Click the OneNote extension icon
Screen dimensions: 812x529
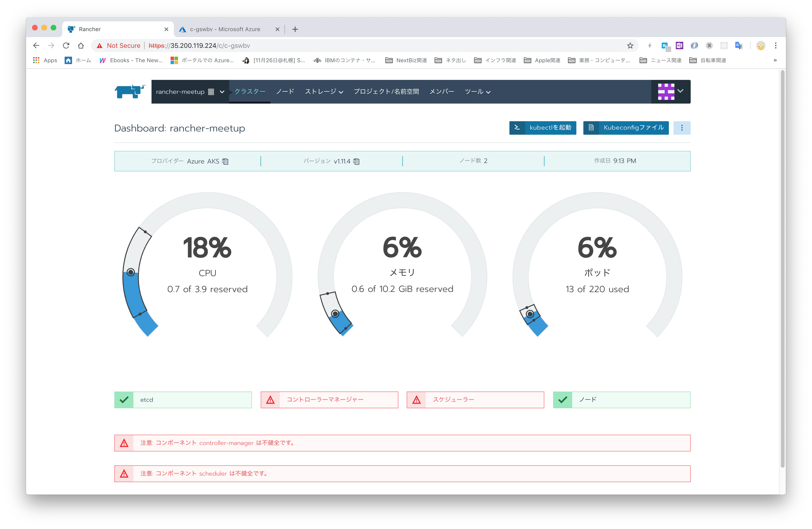679,45
